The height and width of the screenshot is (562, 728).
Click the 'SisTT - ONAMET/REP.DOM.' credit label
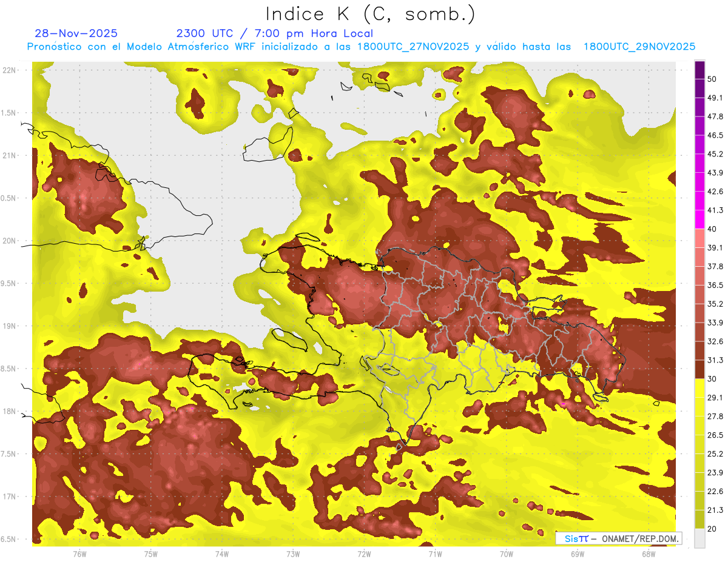(618, 538)
